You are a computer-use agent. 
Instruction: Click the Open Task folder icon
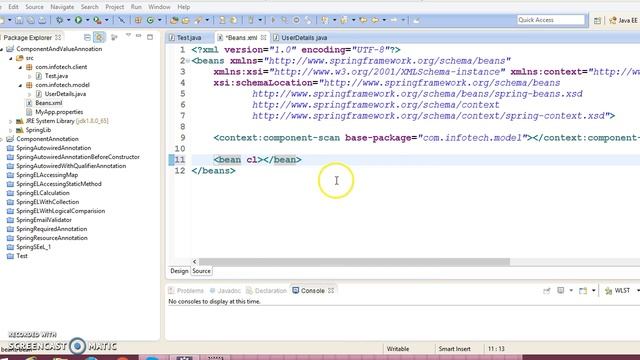click(x=185, y=20)
